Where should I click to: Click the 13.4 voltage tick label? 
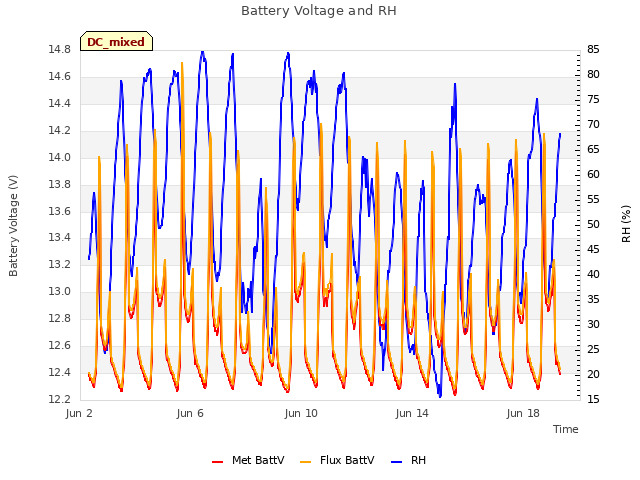[x=59, y=238]
